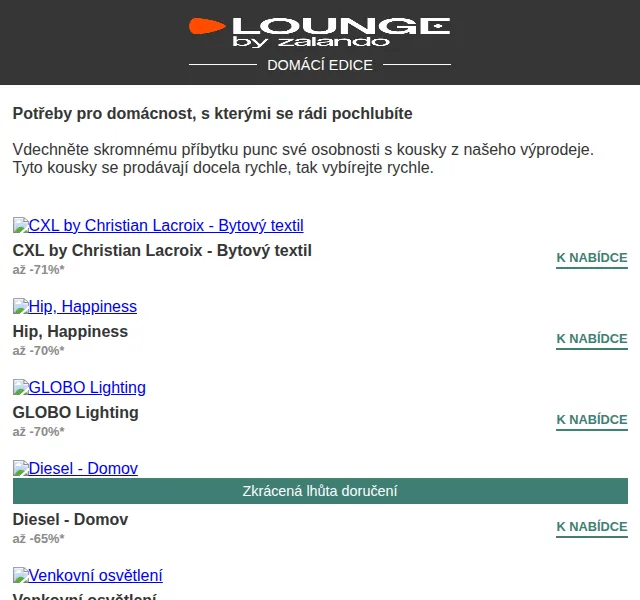Click K NABÍDCE for CXL by Christian Lacroix
This screenshot has height=600, width=640.
point(592,258)
